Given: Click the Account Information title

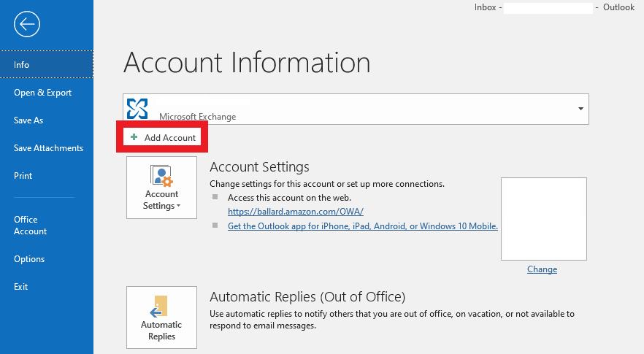Looking at the screenshot, I should click(x=247, y=63).
